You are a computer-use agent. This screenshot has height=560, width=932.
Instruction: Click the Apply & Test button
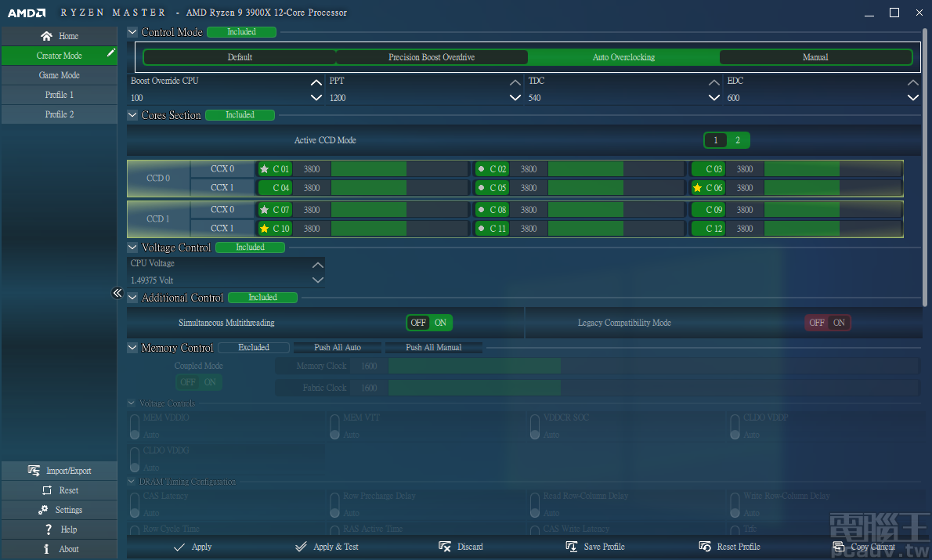[327, 546]
